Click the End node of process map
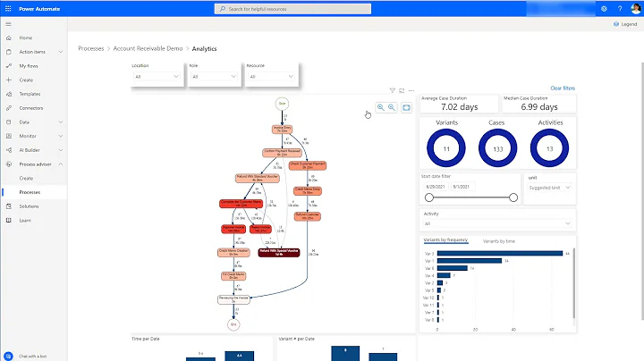The image size is (644, 361). [233, 324]
